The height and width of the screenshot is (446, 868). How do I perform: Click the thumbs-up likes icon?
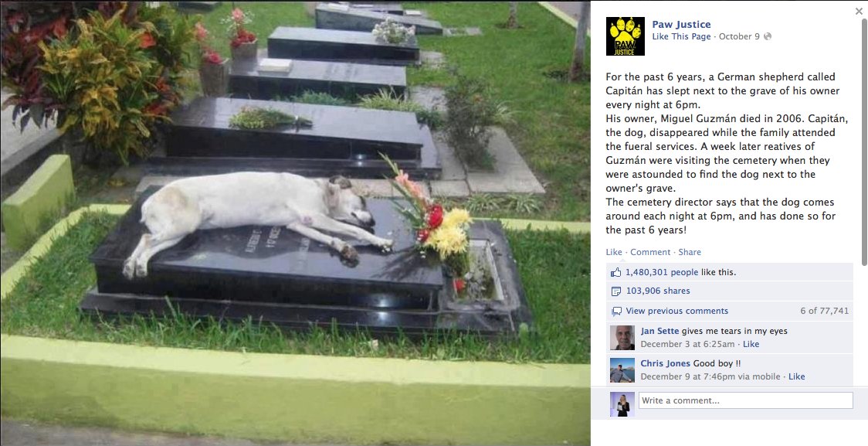click(615, 272)
